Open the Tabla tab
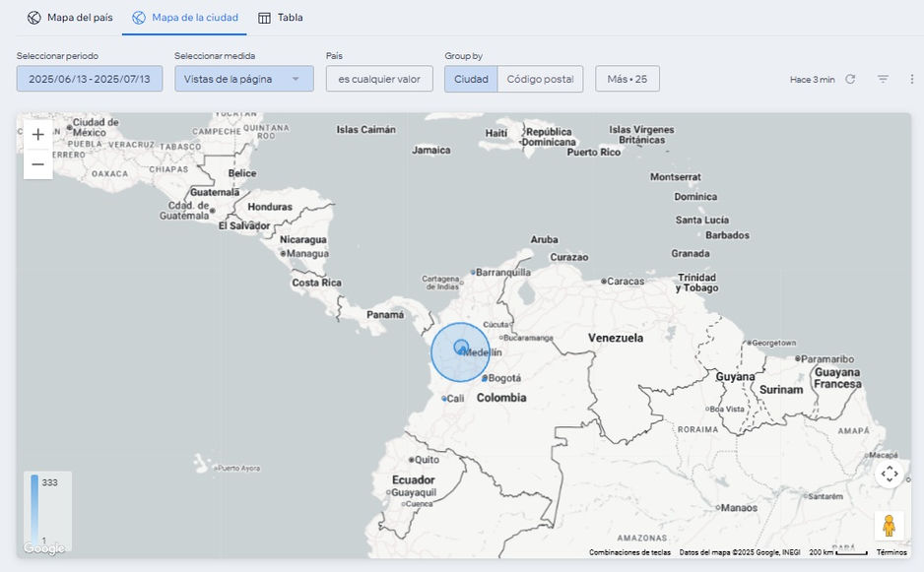 [281, 18]
